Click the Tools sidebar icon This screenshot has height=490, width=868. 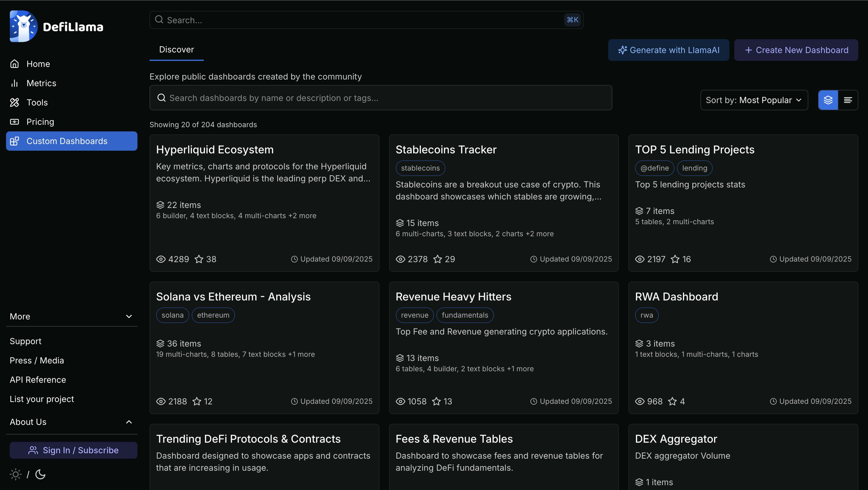click(x=14, y=102)
